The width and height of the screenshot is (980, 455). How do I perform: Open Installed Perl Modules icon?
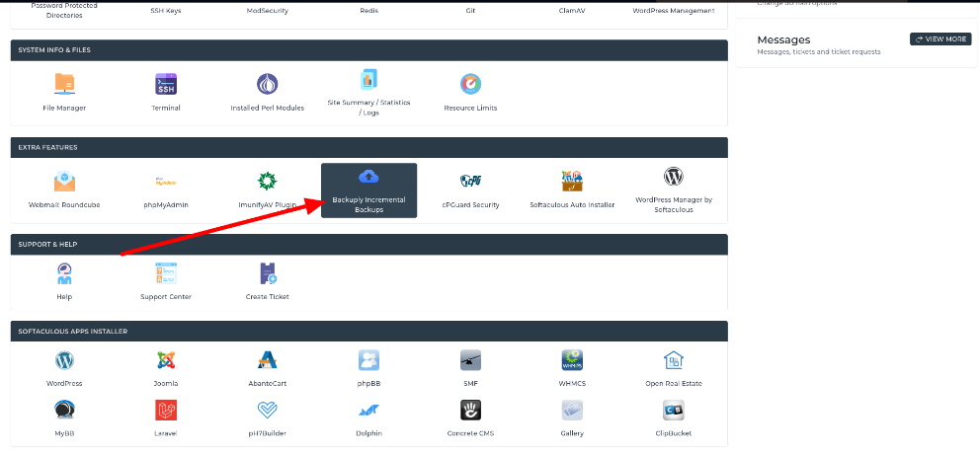[x=268, y=84]
